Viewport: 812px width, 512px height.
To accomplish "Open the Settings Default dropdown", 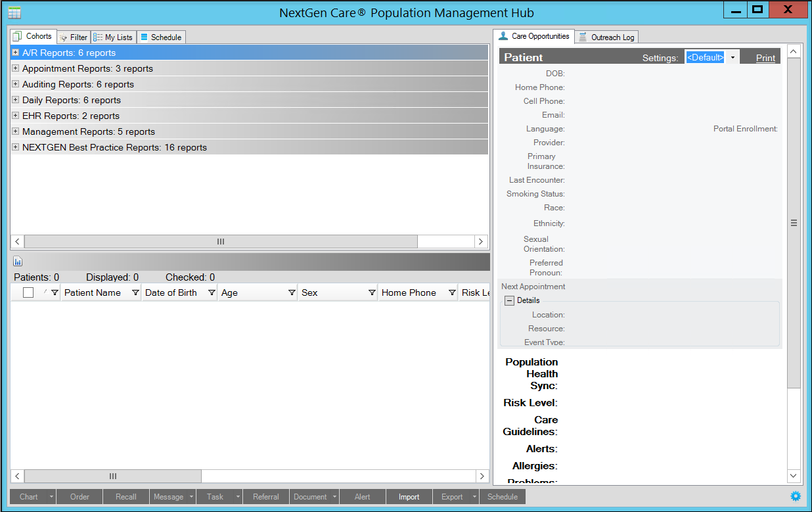I will pos(733,57).
